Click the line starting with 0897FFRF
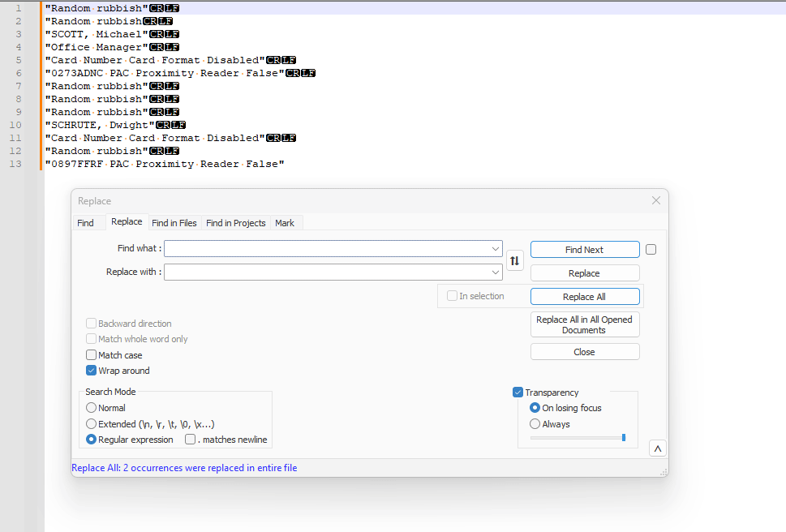 (x=165, y=165)
